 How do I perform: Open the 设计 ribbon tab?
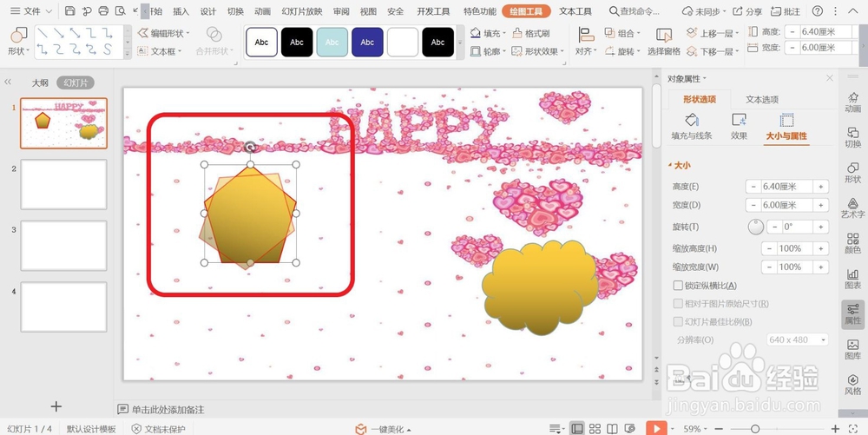coord(208,11)
